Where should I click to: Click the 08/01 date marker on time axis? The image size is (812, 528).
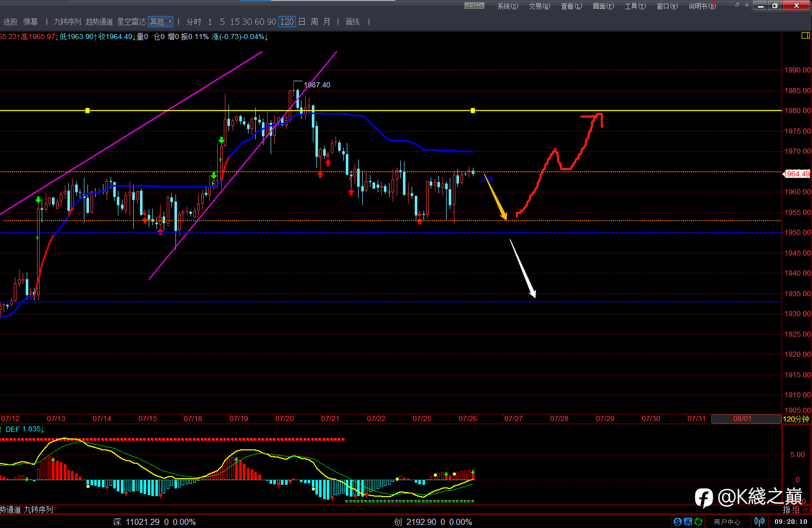(742, 419)
